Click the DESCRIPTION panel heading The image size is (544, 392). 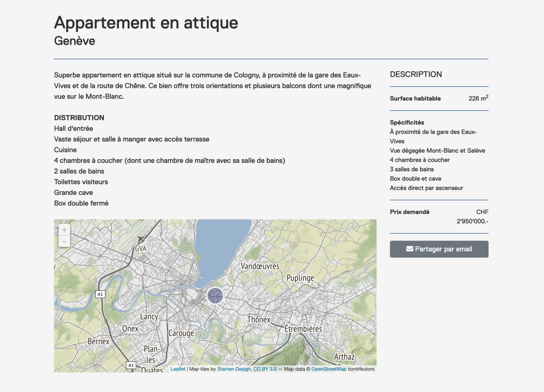coord(416,74)
